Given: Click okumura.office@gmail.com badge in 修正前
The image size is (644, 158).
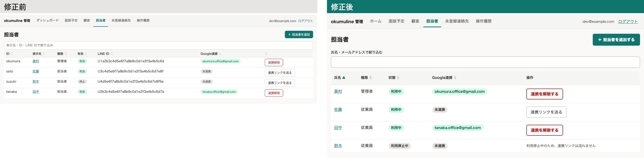Looking at the screenshot, I should pos(220,61).
